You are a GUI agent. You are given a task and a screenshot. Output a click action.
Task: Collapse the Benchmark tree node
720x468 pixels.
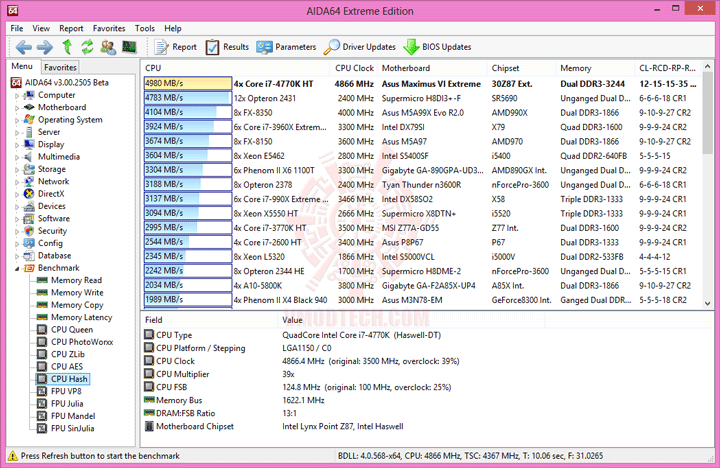pos(17,269)
